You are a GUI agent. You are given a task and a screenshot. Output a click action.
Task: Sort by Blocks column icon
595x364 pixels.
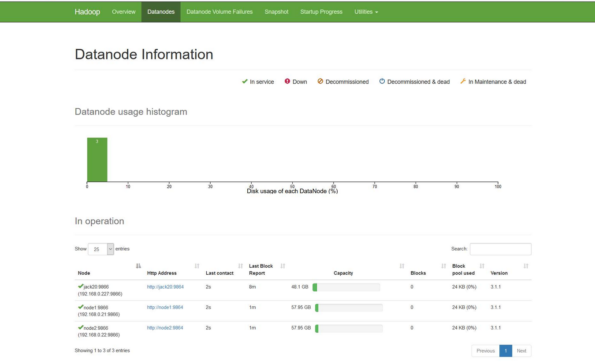pos(444,266)
